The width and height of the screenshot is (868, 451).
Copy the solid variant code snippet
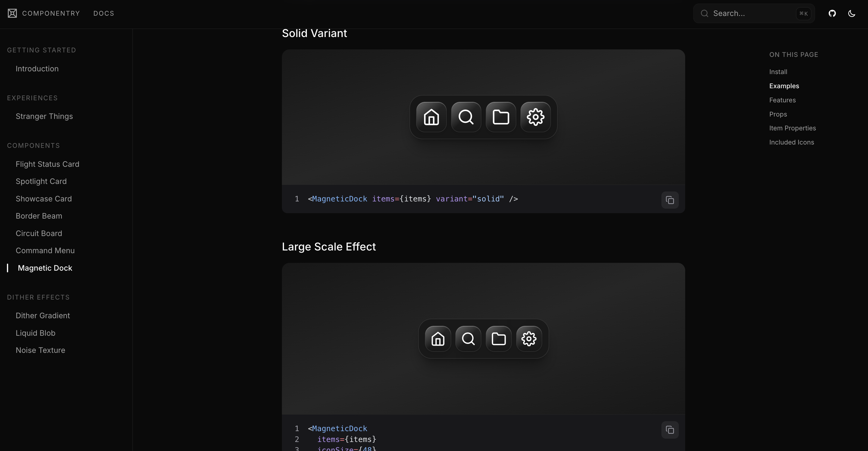[x=670, y=200]
